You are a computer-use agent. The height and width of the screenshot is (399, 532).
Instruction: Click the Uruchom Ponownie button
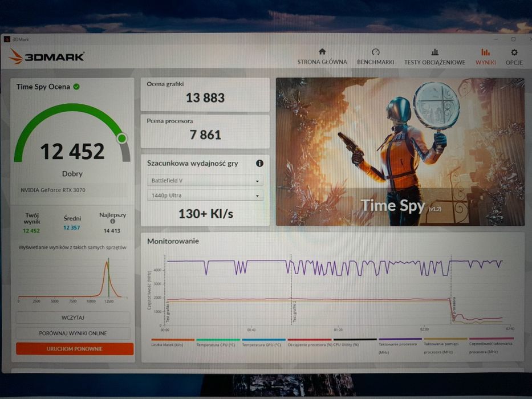tap(75, 349)
